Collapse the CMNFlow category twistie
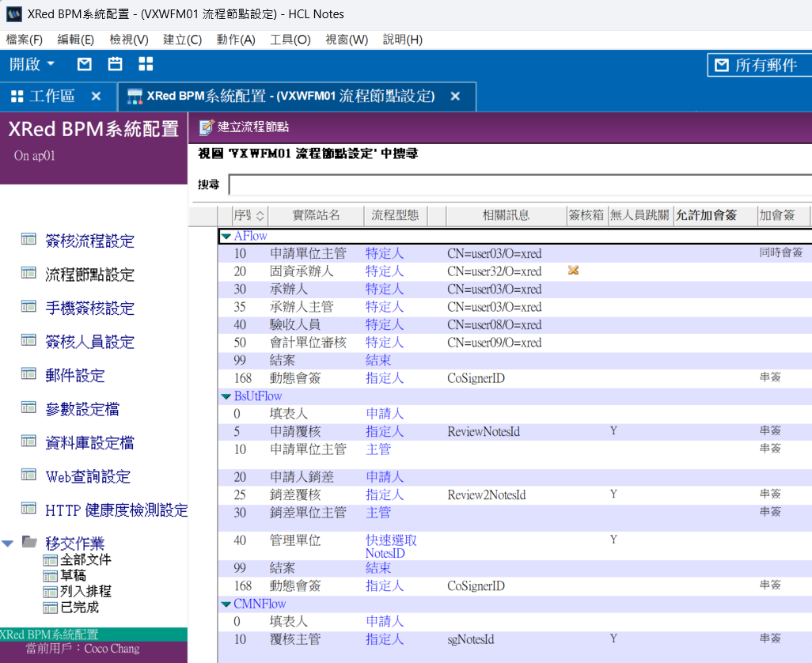This screenshot has height=663, width=812. [x=226, y=604]
